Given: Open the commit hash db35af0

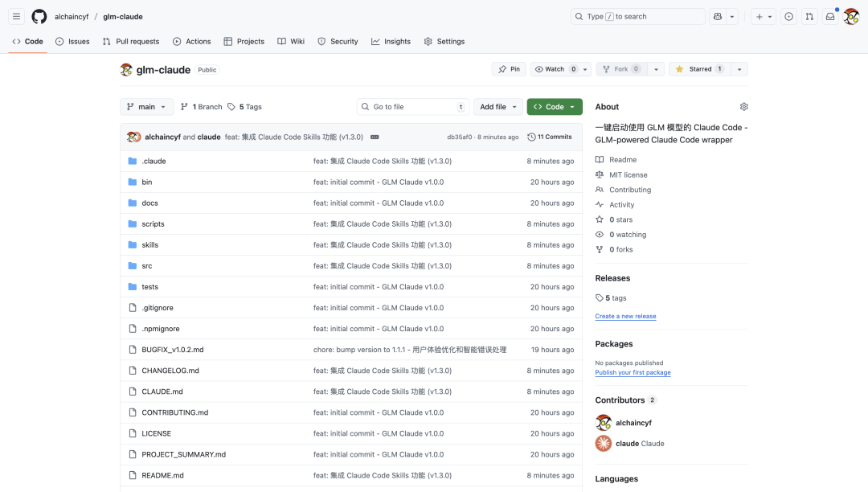Looking at the screenshot, I should tap(460, 137).
